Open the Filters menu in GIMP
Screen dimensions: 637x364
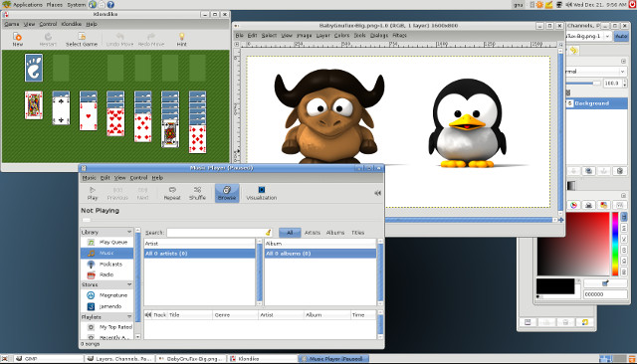click(x=399, y=35)
